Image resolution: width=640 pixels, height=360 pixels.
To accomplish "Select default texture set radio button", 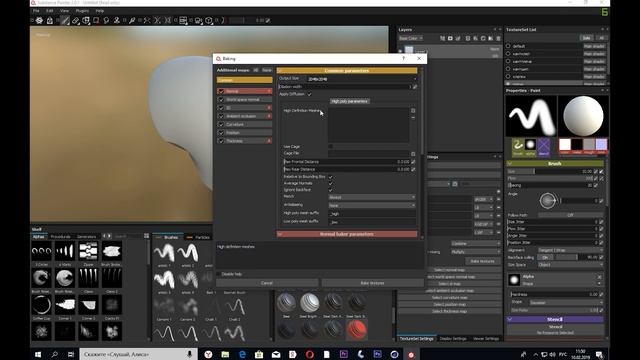I will point(508,46).
